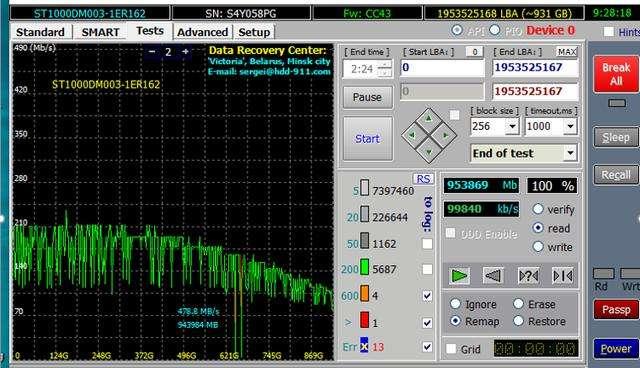Click the butterfly seek button
Screen dimensions: 640x368
(x=562, y=276)
